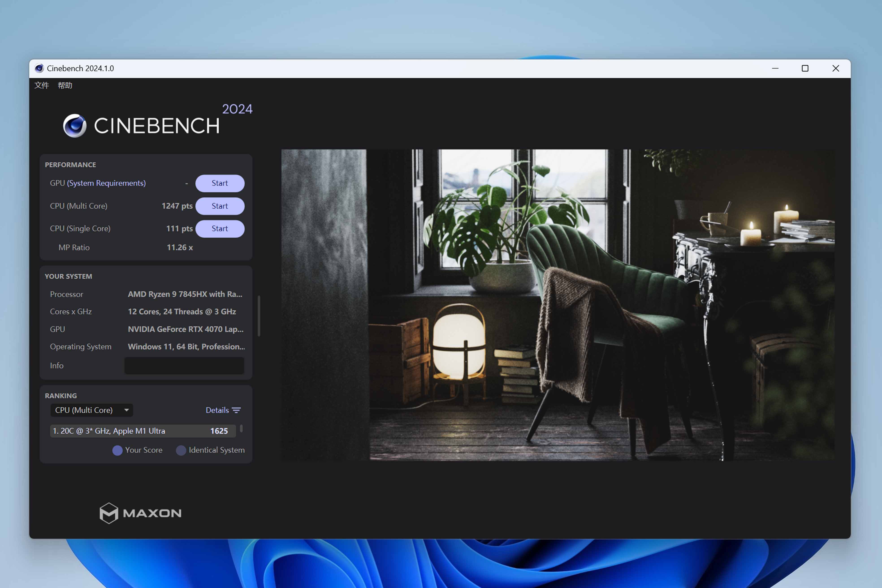The height and width of the screenshot is (588, 882).
Task: Click the Cinebench title bar app icon
Action: point(39,68)
